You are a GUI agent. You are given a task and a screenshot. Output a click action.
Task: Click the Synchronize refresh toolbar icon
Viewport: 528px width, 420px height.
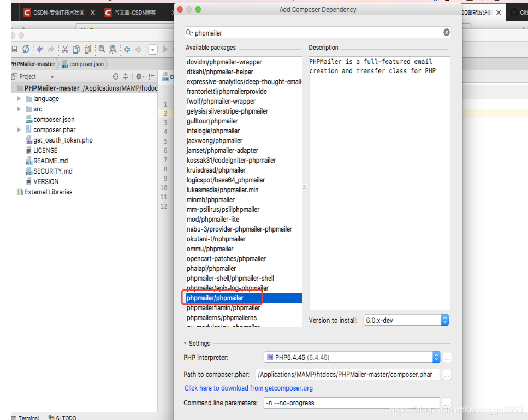coord(26,50)
